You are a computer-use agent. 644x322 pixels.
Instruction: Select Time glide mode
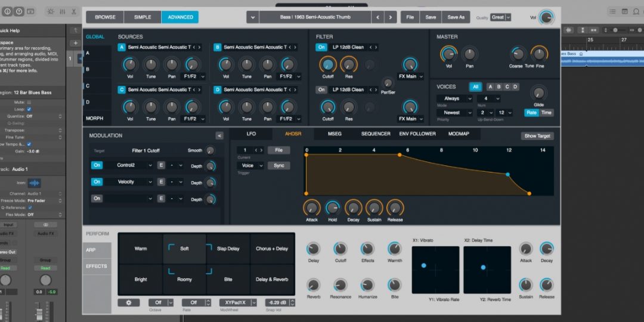(546, 113)
